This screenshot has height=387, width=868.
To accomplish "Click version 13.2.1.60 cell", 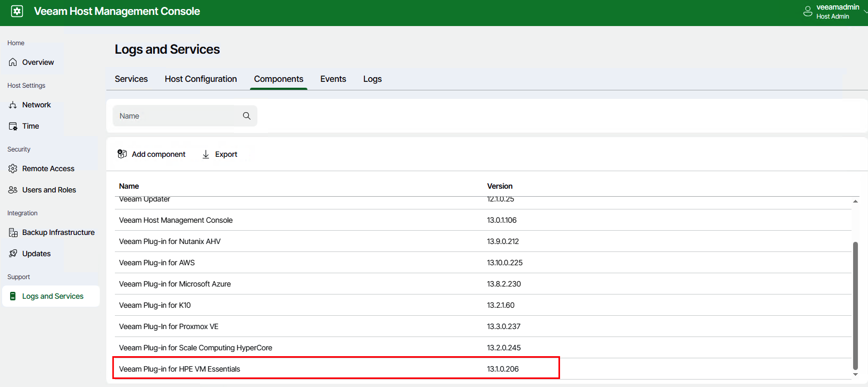I will (501, 305).
